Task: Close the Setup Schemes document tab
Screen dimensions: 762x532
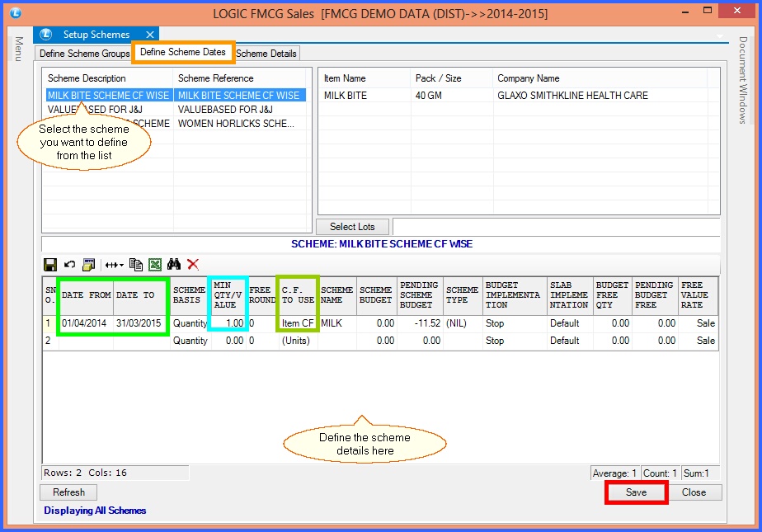Action: [x=150, y=35]
